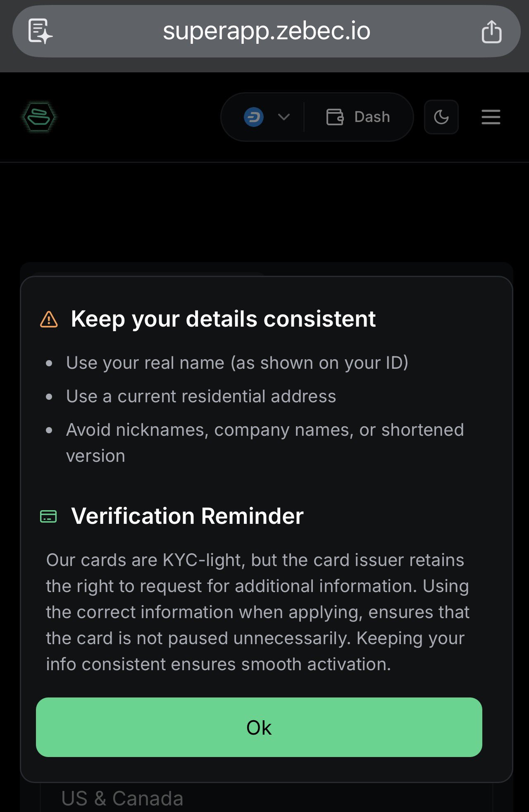Select the blue Dash coin network icon

tap(254, 117)
